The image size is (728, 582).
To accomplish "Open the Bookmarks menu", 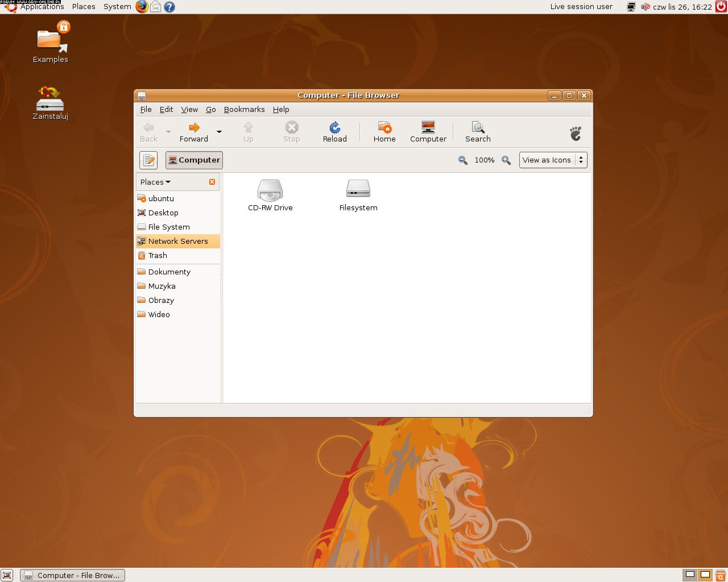I will [245, 109].
